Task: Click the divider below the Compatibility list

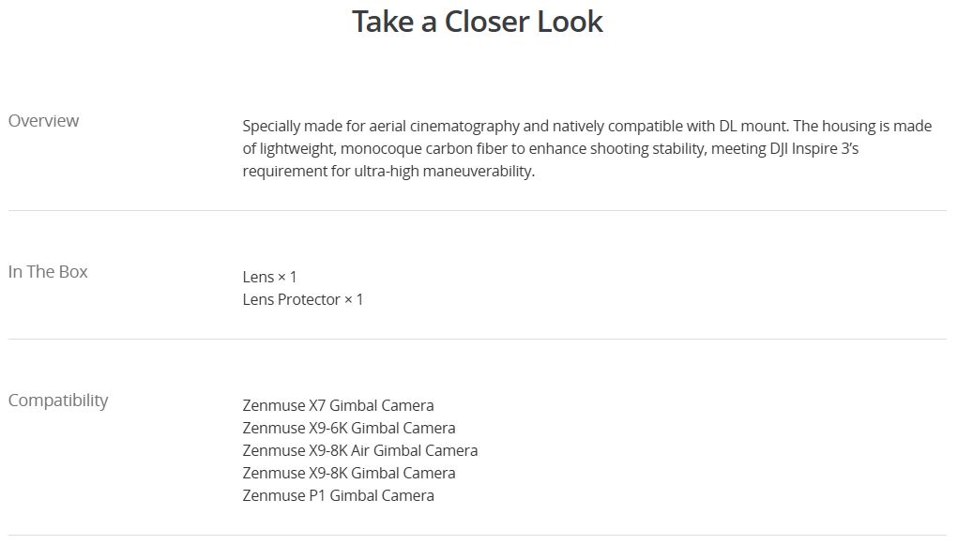Action: [x=477, y=535]
